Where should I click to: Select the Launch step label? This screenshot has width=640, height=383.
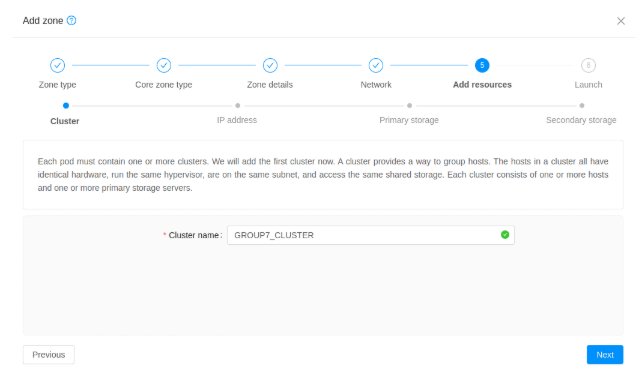tap(588, 85)
